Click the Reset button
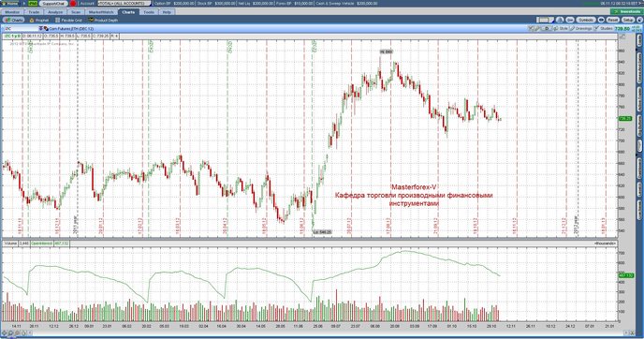The image size is (644, 339). [613, 20]
